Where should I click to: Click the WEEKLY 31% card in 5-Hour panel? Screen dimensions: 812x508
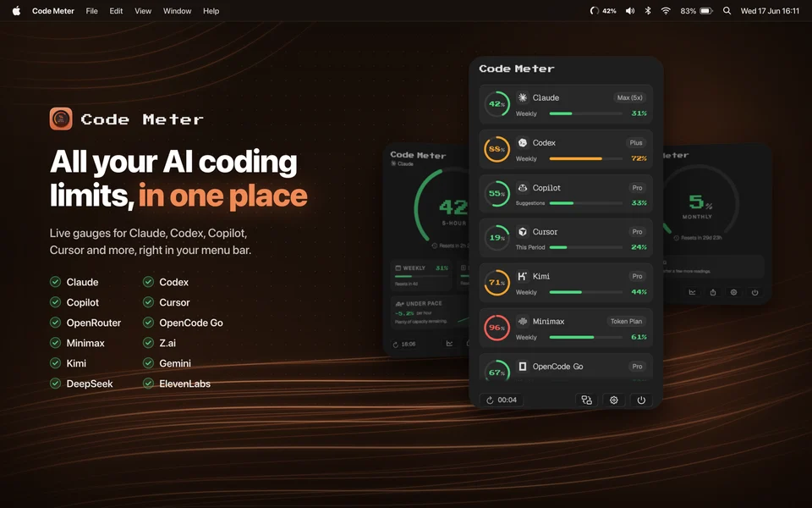click(x=421, y=275)
